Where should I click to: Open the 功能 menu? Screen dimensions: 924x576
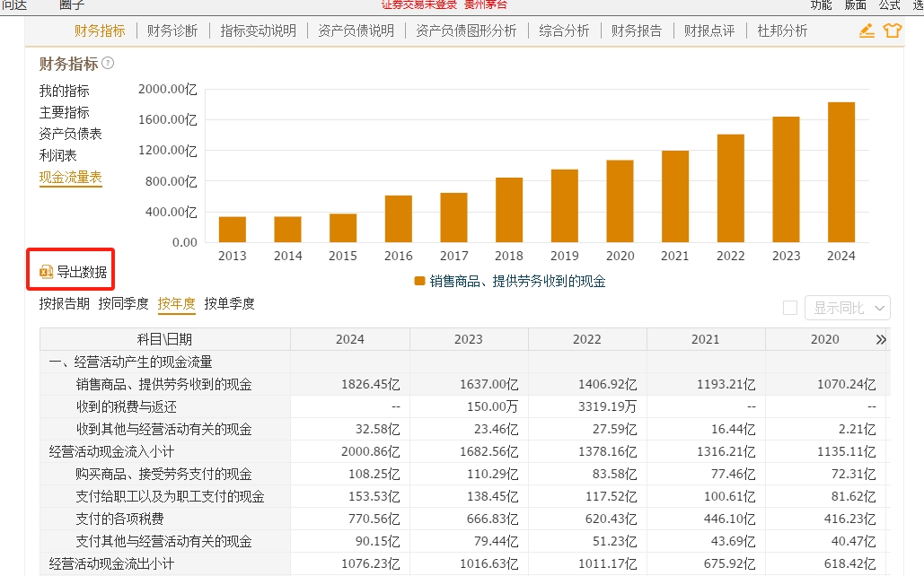821,4
